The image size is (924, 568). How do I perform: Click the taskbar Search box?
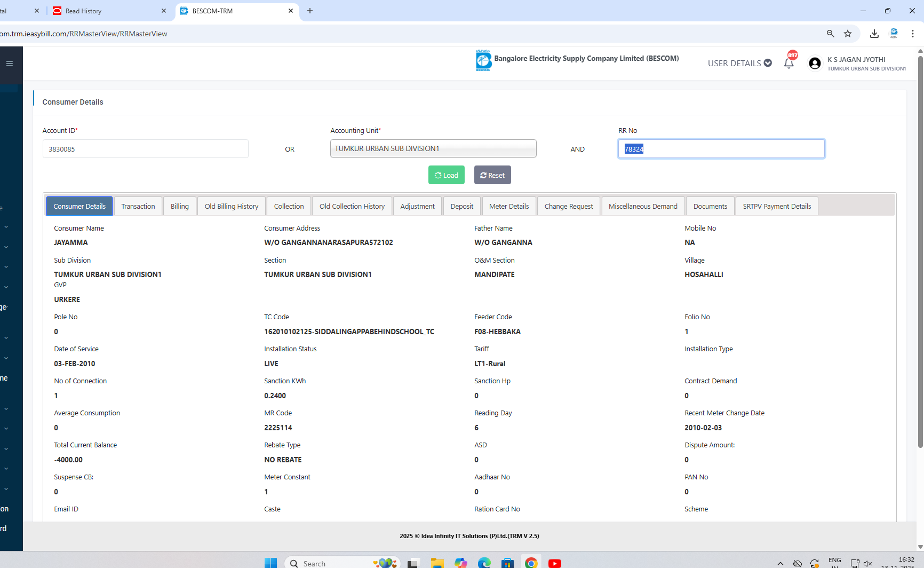(x=342, y=563)
